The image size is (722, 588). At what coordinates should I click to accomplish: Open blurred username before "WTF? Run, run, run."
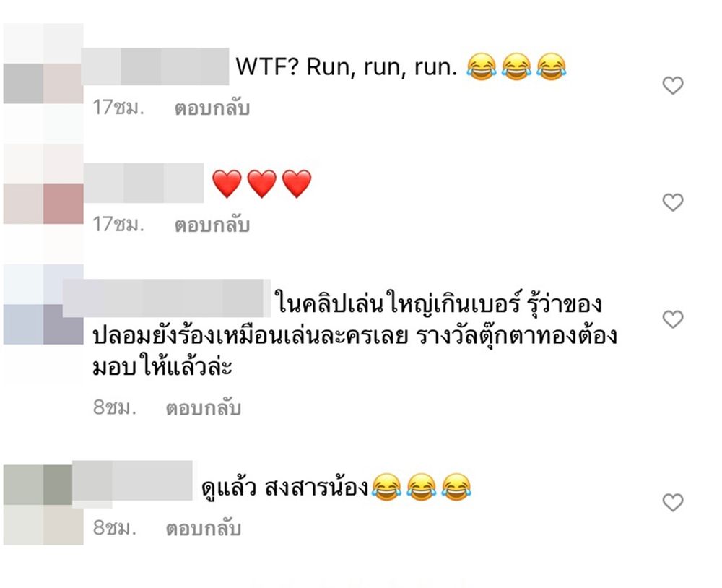click(155, 66)
